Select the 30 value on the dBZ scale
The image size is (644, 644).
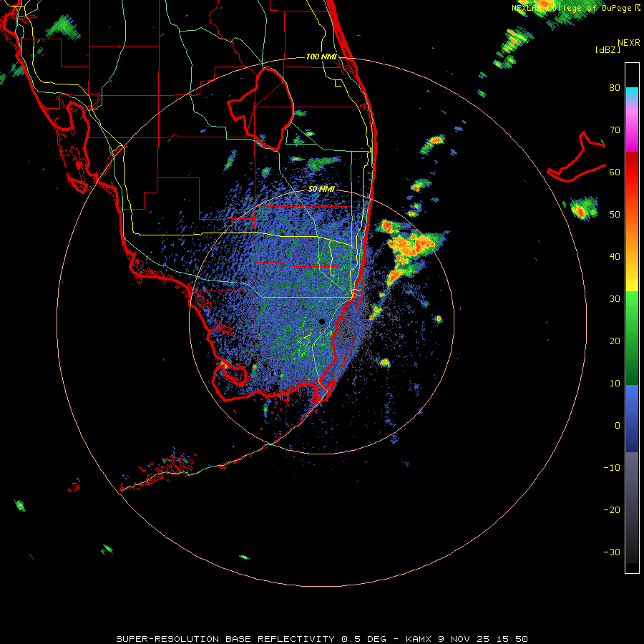(615, 298)
